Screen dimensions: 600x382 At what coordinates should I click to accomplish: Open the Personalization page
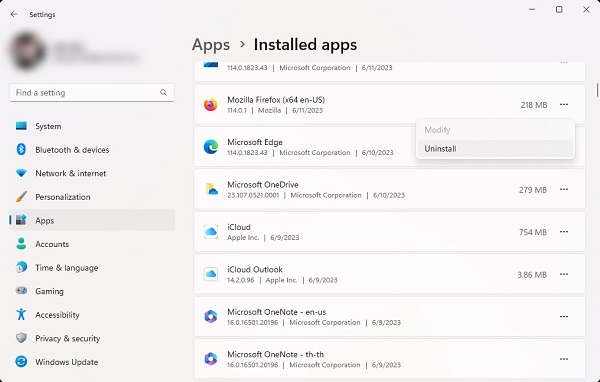click(x=92, y=197)
